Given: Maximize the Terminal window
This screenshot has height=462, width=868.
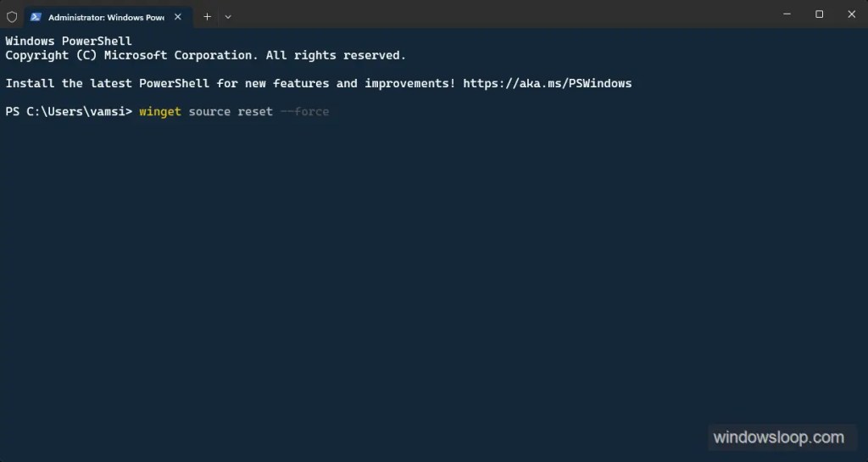Looking at the screenshot, I should tap(820, 14).
